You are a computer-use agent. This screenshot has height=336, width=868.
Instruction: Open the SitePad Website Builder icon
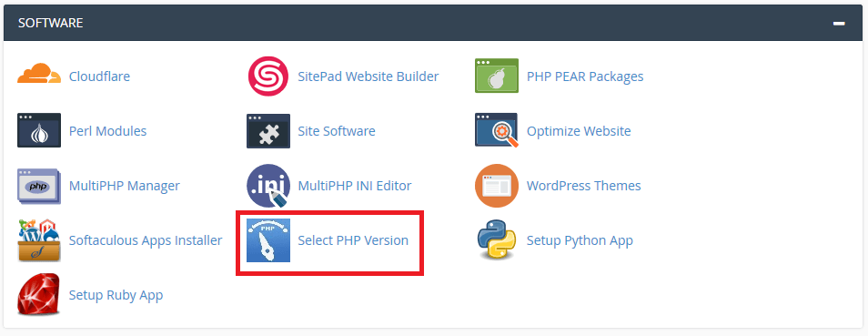(x=267, y=76)
